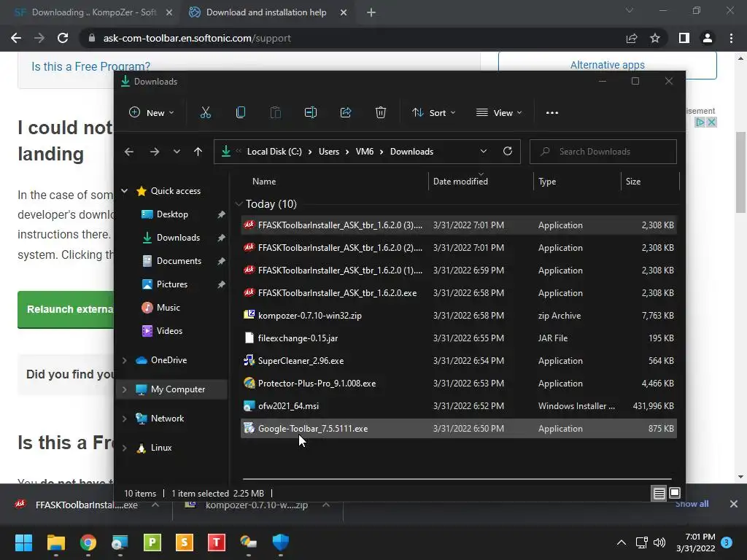Select ofw2021_64.msi file row

point(458,405)
